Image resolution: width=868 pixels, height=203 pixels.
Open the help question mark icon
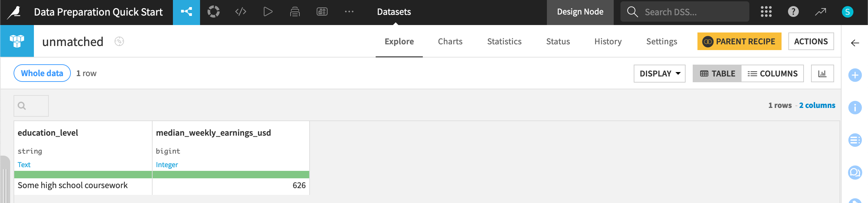click(x=793, y=12)
